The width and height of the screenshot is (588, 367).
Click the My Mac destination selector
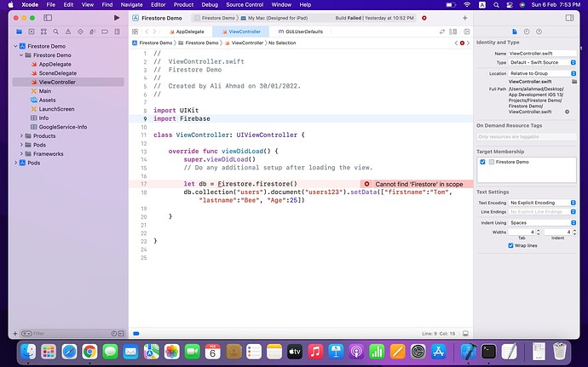(274, 18)
